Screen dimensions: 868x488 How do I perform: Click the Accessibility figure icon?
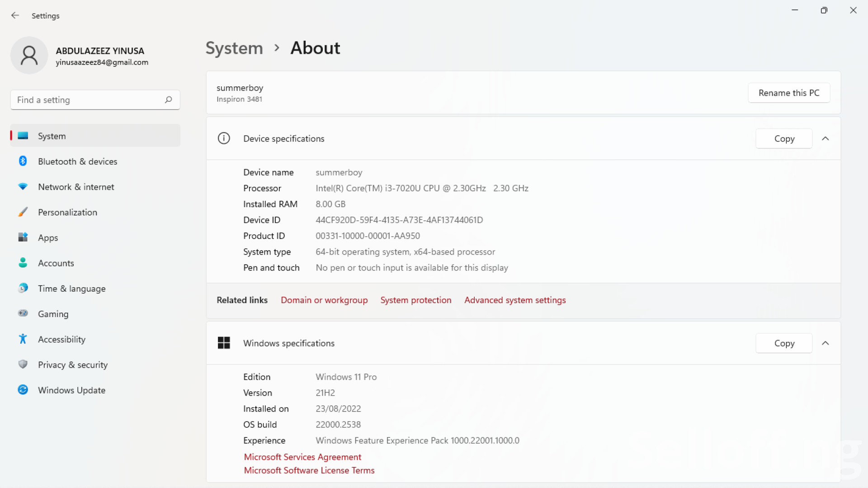point(23,339)
